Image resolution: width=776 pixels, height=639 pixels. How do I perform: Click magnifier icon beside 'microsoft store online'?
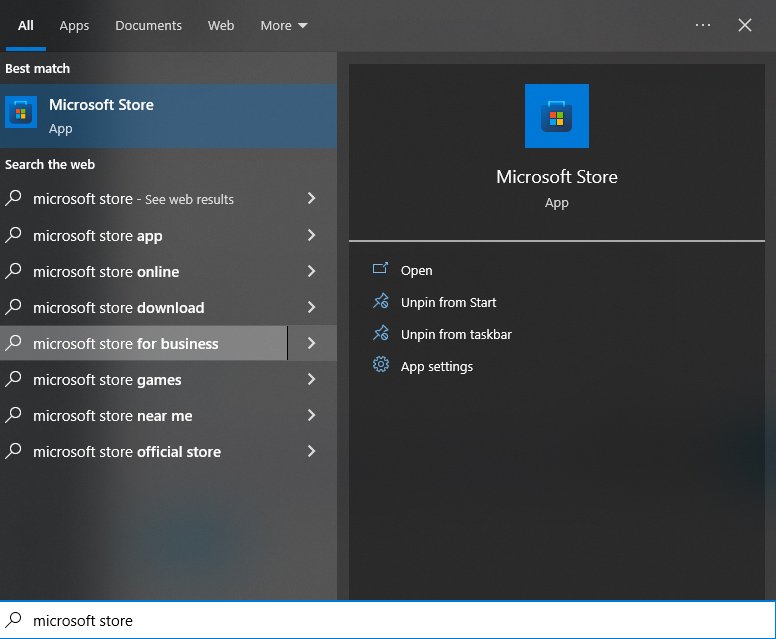(14, 271)
